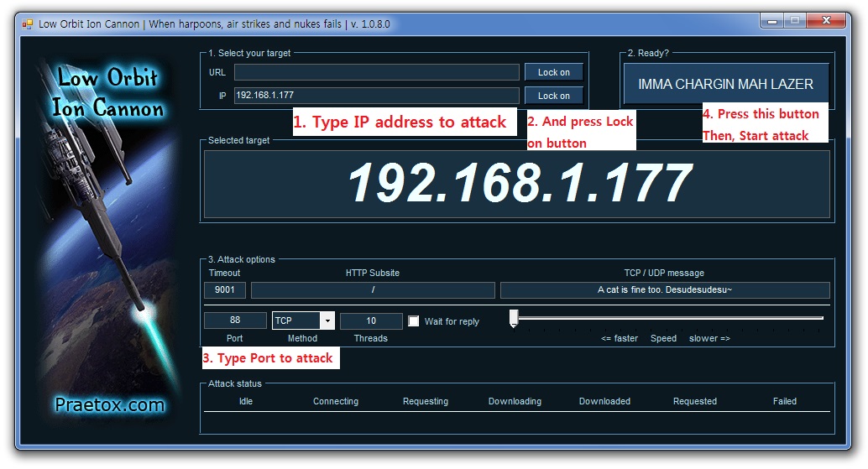Image resolution: width=868 pixels, height=469 pixels.
Task: Click the Threads field showing 10
Action: pos(370,320)
